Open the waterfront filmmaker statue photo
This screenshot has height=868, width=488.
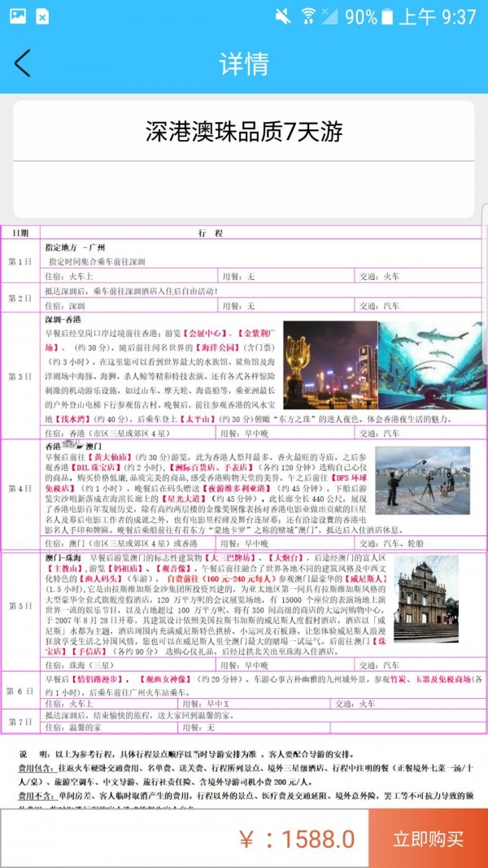(x=422, y=480)
